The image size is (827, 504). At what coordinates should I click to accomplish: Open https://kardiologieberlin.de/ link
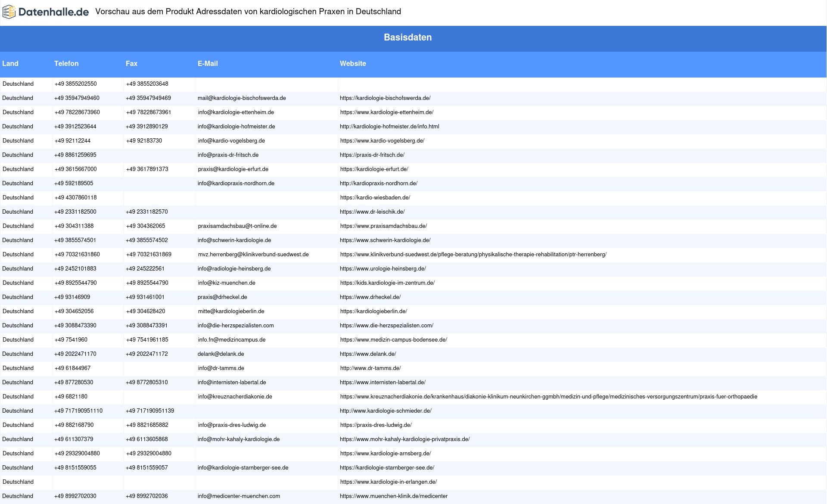373,311
